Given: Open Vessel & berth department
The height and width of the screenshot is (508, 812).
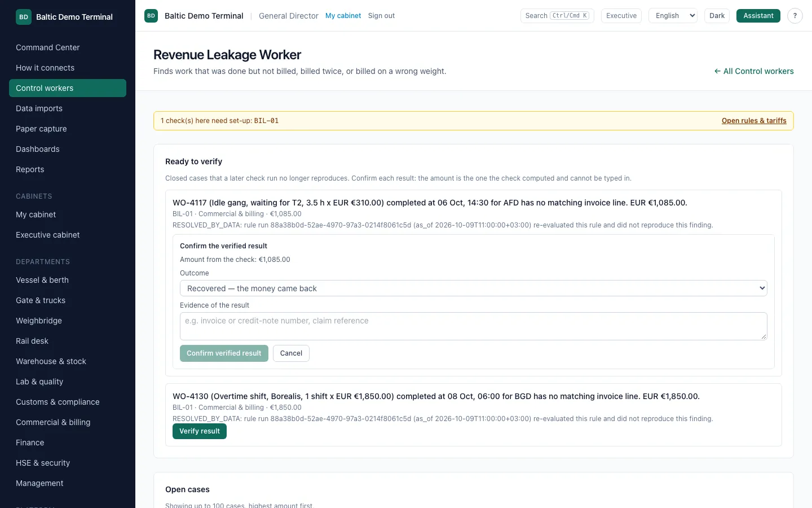Looking at the screenshot, I should tap(68, 280).
